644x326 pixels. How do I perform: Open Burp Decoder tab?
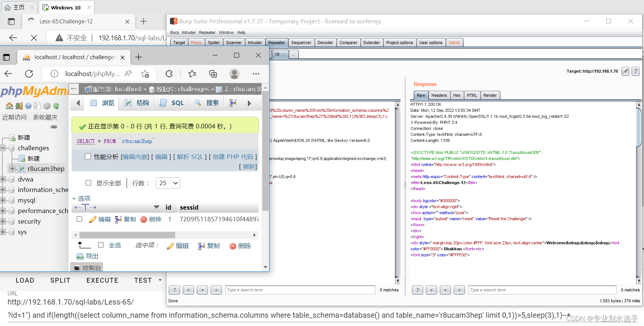coord(325,43)
